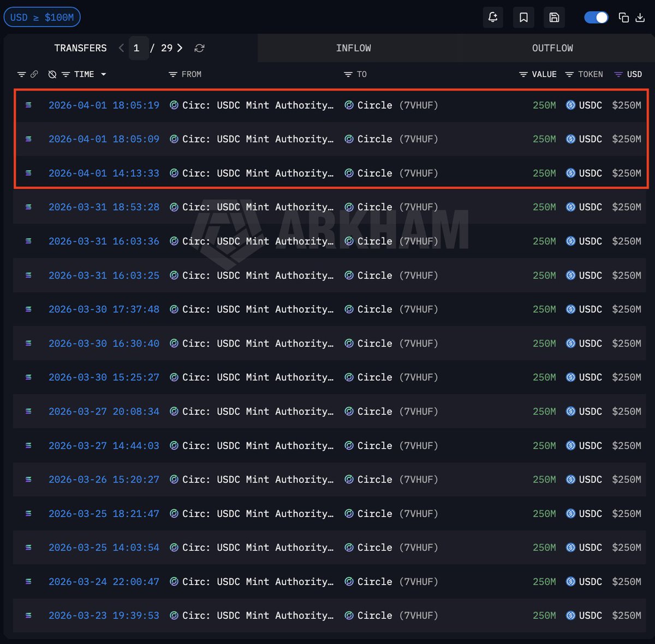
Task: Click the 250M value in the 2026-03-23 19:39:53 row
Action: click(x=544, y=616)
